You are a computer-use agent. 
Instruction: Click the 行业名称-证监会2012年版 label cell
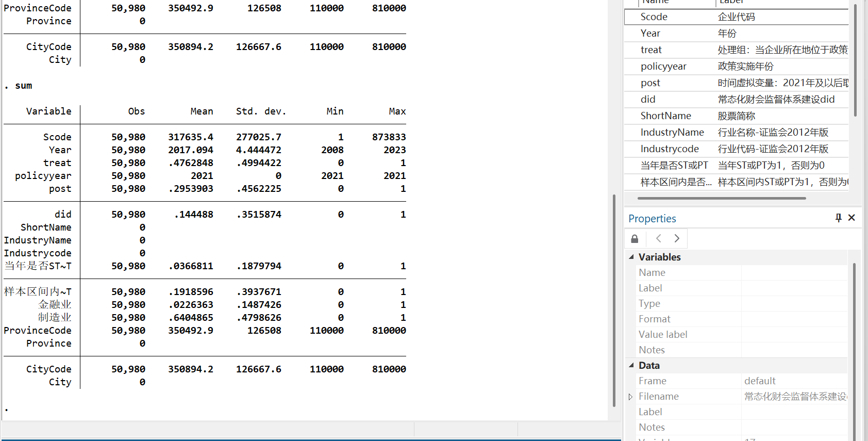(773, 133)
